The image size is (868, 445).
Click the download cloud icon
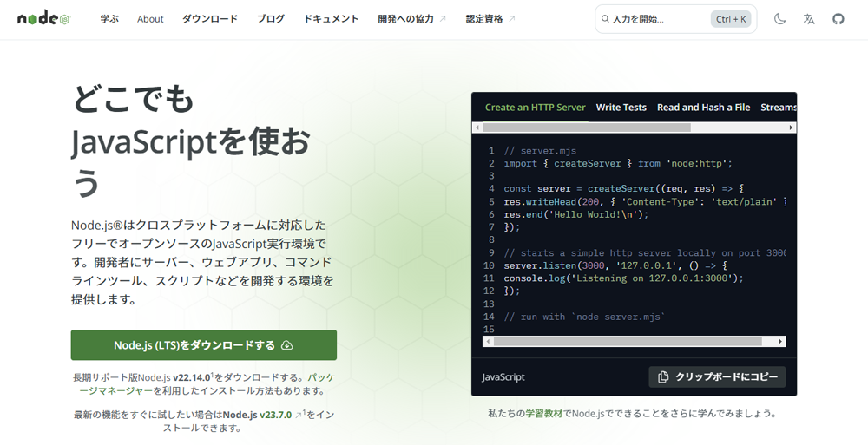pyautogui.click(x=286, y=345)
